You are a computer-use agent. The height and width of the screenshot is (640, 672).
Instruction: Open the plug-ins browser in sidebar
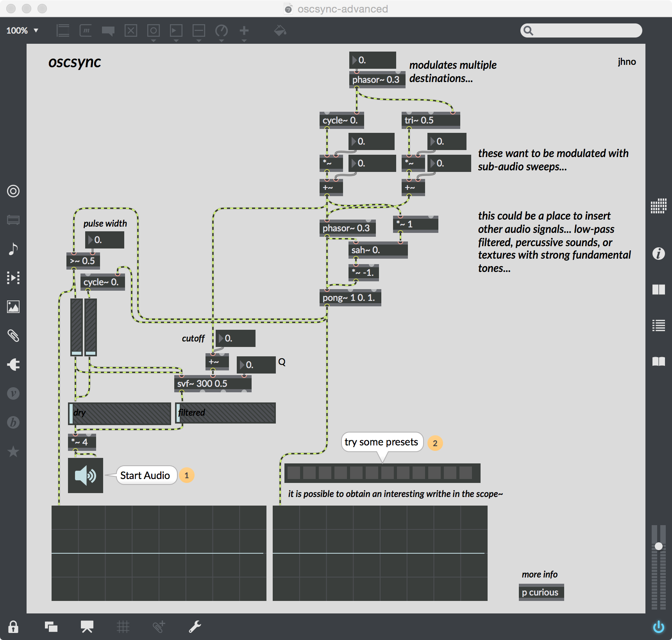(13, 365)
